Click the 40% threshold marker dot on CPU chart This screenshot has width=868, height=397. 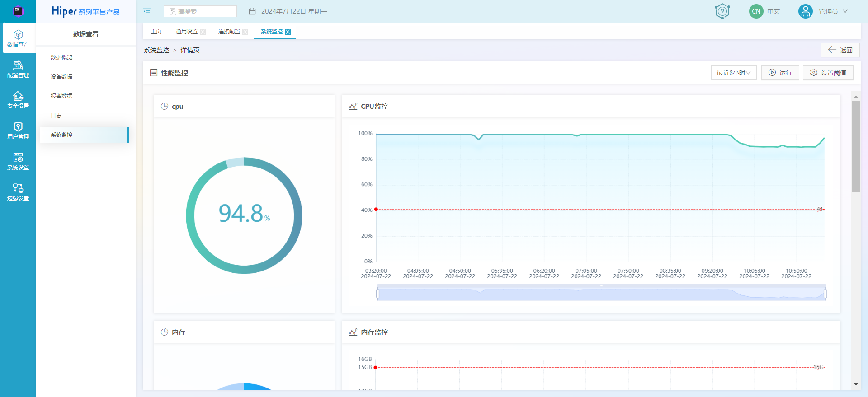[376, 210]
